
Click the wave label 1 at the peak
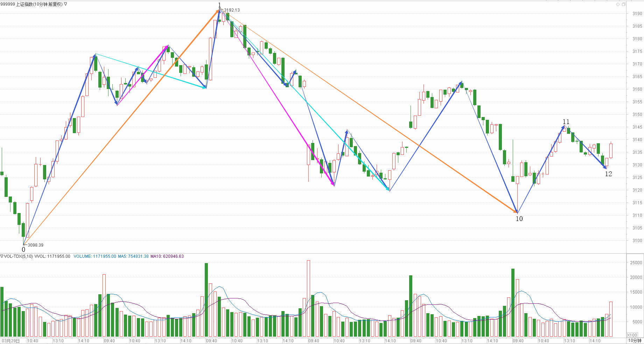pyautogui.click(x=219, y=5)
